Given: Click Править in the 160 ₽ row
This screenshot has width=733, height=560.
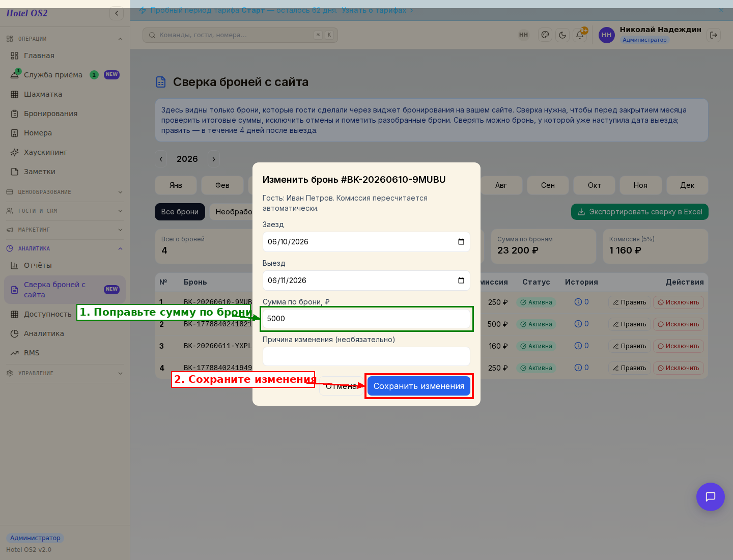Looking at the screenshot, I should [630, 346].
